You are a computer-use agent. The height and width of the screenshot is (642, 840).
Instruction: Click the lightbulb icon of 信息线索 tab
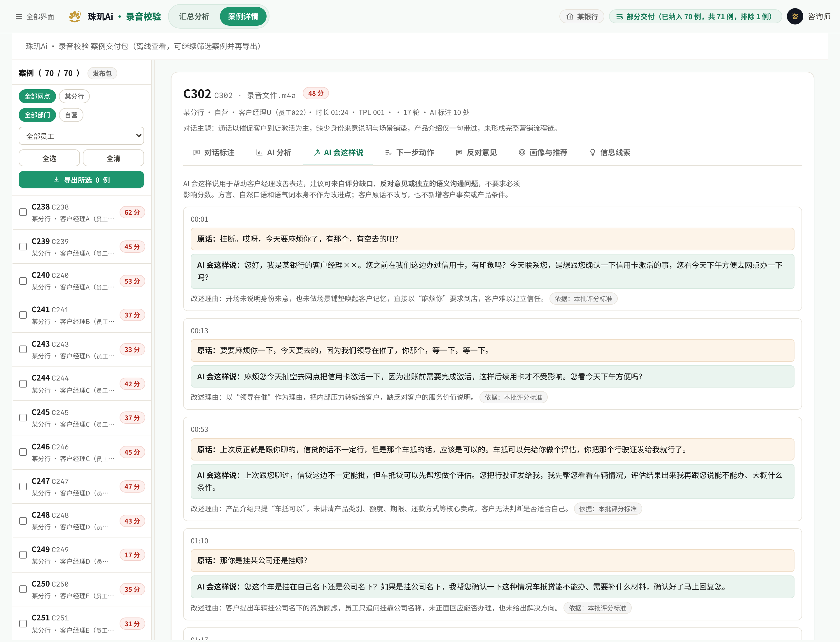(x=592, y=152)
